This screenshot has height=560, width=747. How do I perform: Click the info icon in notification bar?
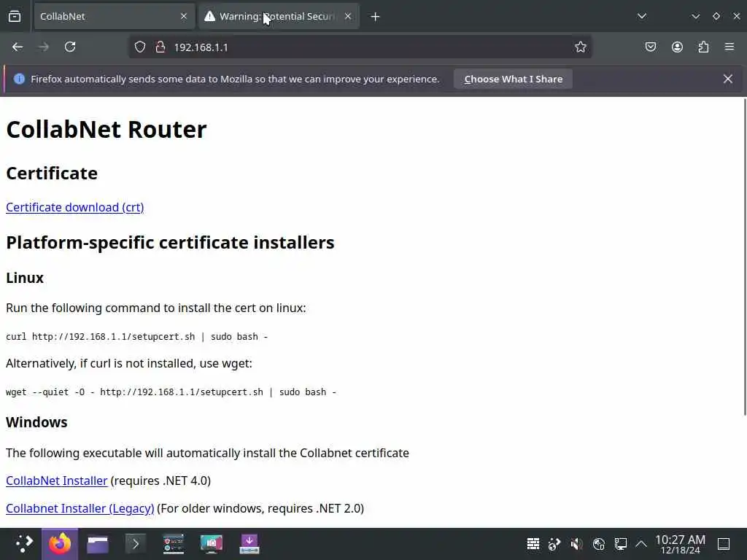tap(19, 79)
